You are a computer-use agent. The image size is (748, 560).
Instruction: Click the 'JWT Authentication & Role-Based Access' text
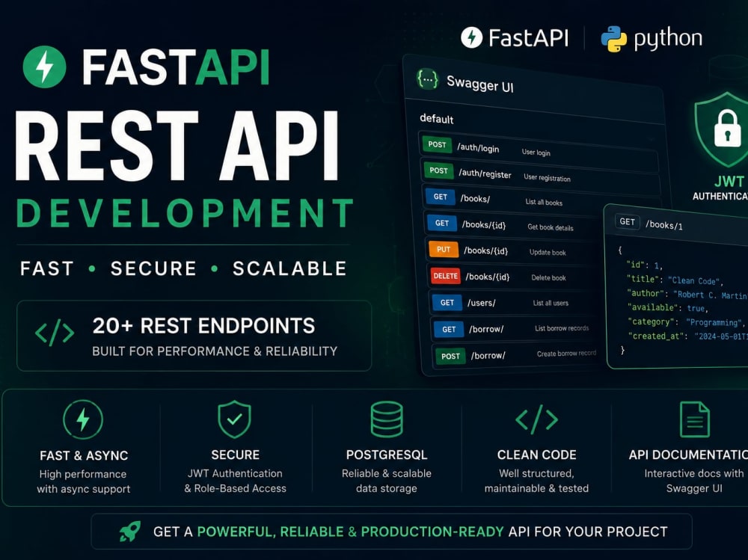coord(235,481)
